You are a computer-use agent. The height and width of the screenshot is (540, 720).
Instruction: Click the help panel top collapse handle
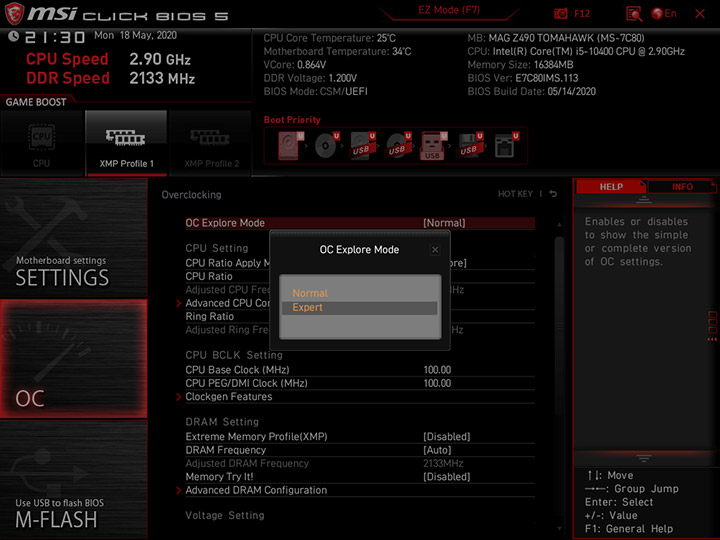(x=644, y=200)
